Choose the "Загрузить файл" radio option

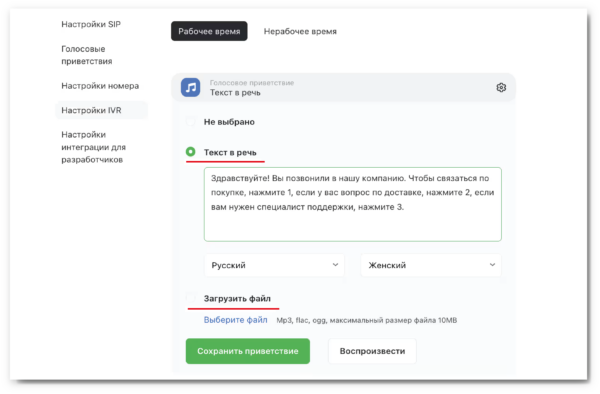(x=191, y=298)
